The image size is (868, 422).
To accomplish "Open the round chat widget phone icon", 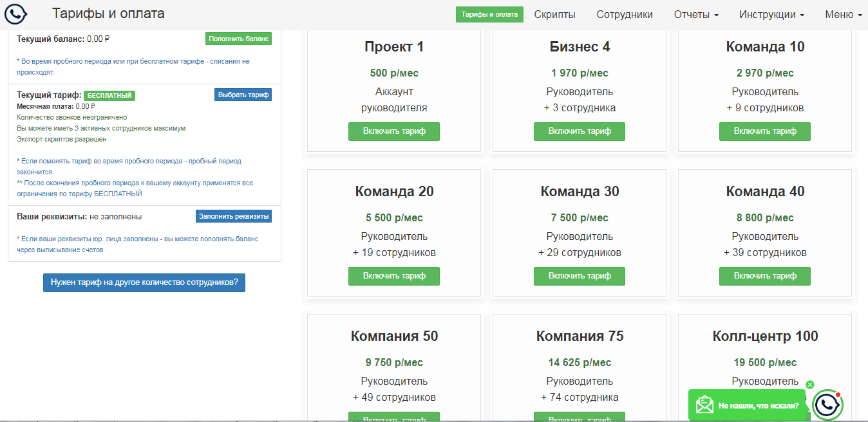I will point(827,405).
